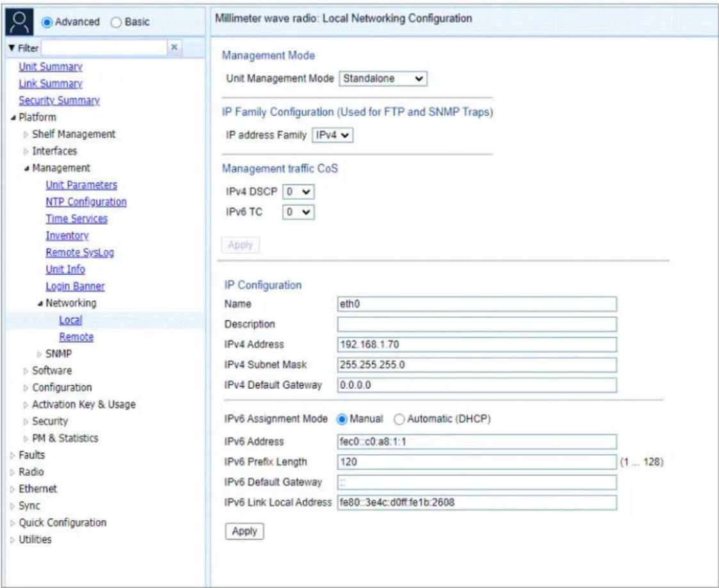Click the IPv6 Prefix Length field
The height and width of the screenshot is (588, 719).
477,462
